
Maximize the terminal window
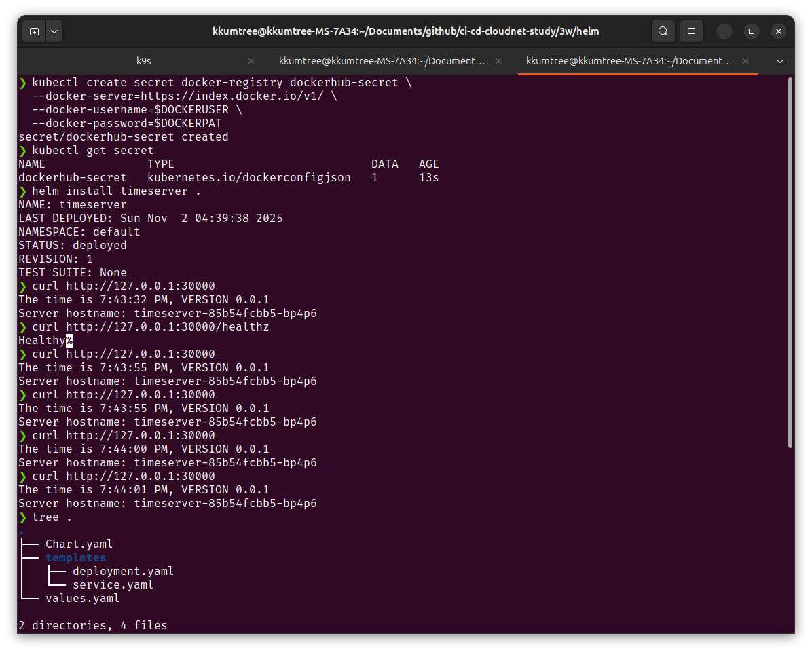point(752,32)
